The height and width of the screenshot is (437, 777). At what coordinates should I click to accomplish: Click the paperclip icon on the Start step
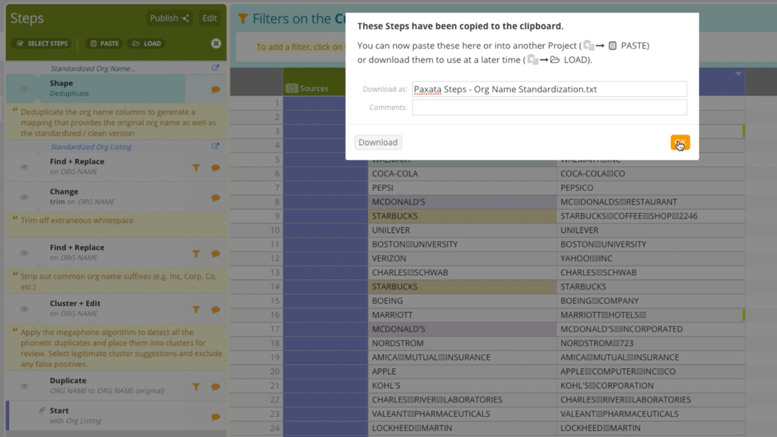(x=42, y=410)
